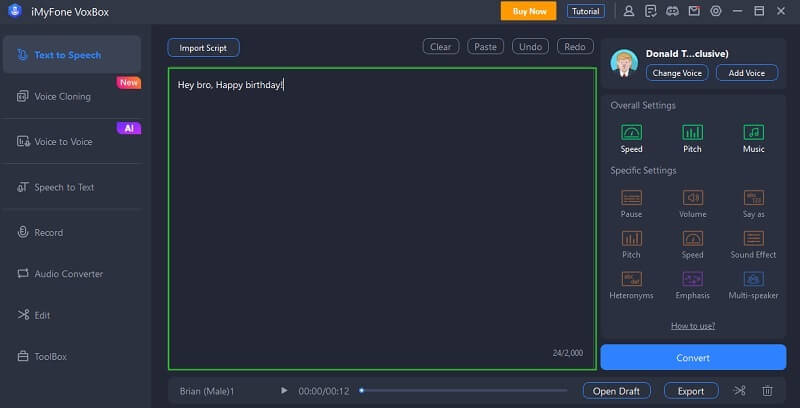Click the Brian (Male)1 track name

(207, 391)
